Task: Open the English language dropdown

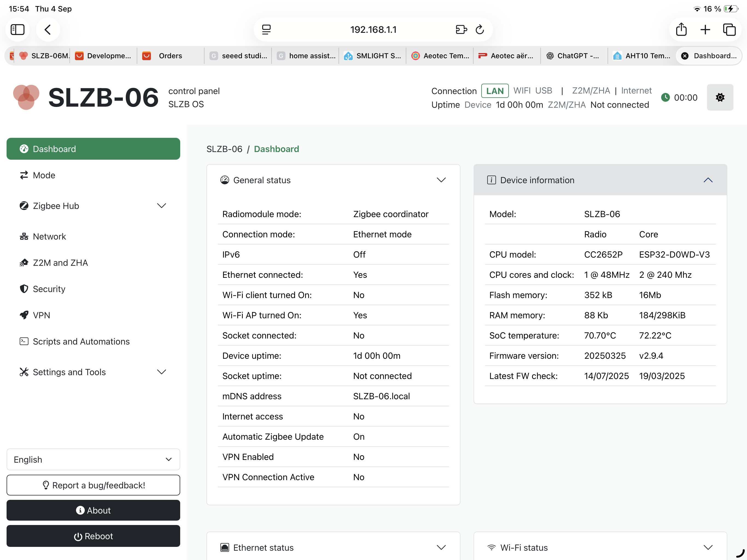Action: (93, 459)
